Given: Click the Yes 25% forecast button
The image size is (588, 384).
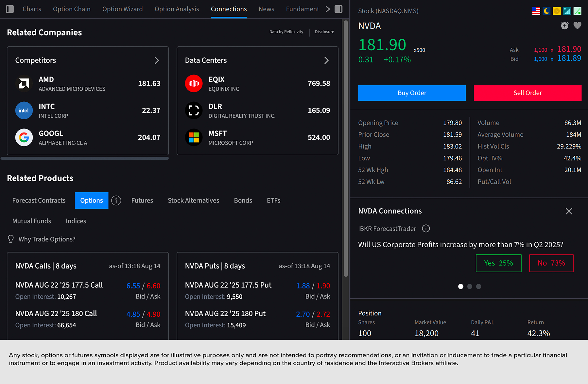Looking at the screenshot, I should 498,263.
